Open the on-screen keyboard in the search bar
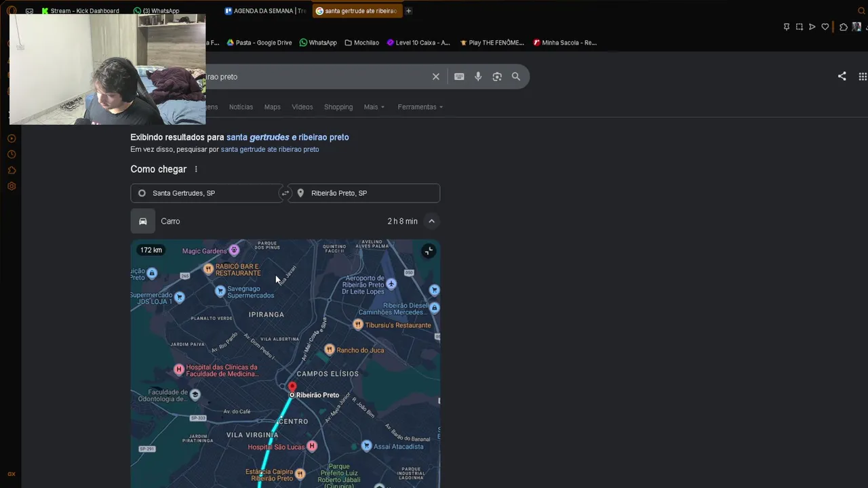 (459, 77)
